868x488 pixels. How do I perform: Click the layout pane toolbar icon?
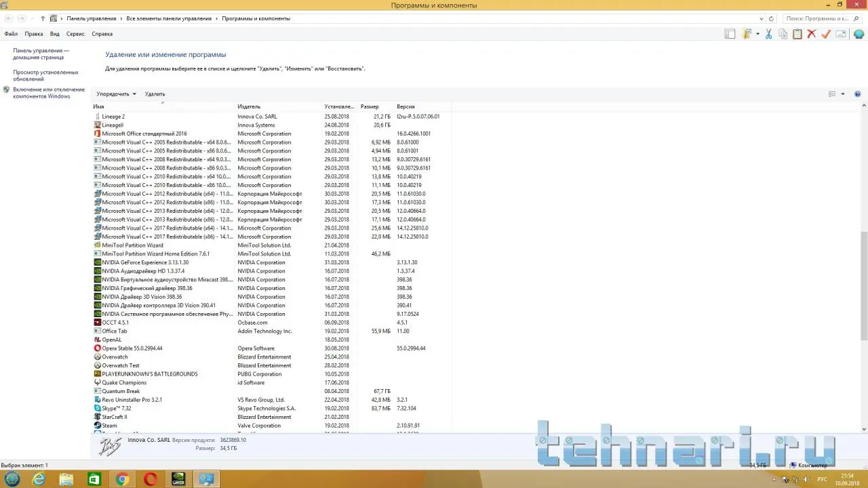tap(730, 34)
